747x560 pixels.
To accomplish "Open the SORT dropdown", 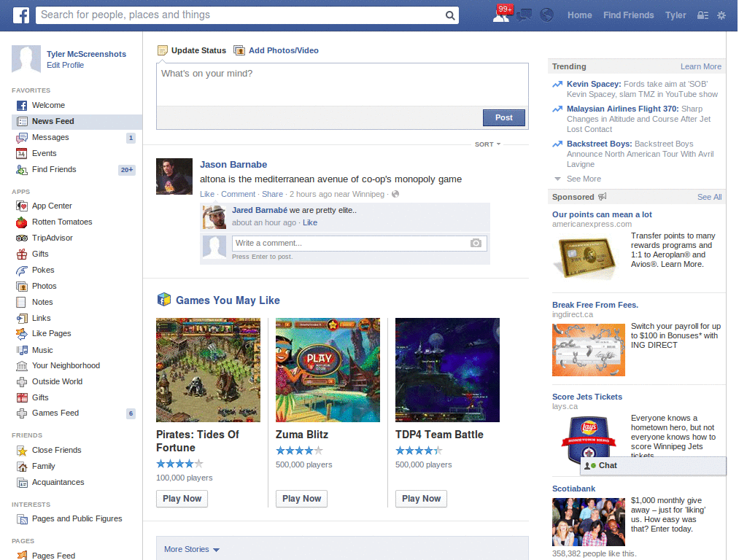I will [x=487, y=144].
